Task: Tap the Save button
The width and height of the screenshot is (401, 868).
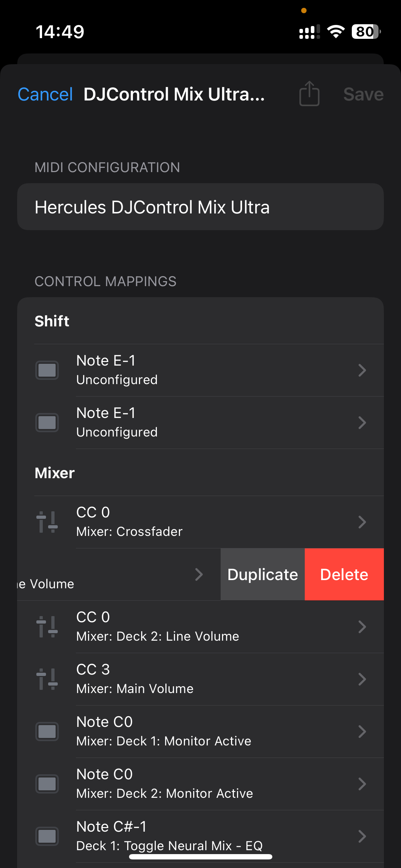Action: [x=363, y=94]
